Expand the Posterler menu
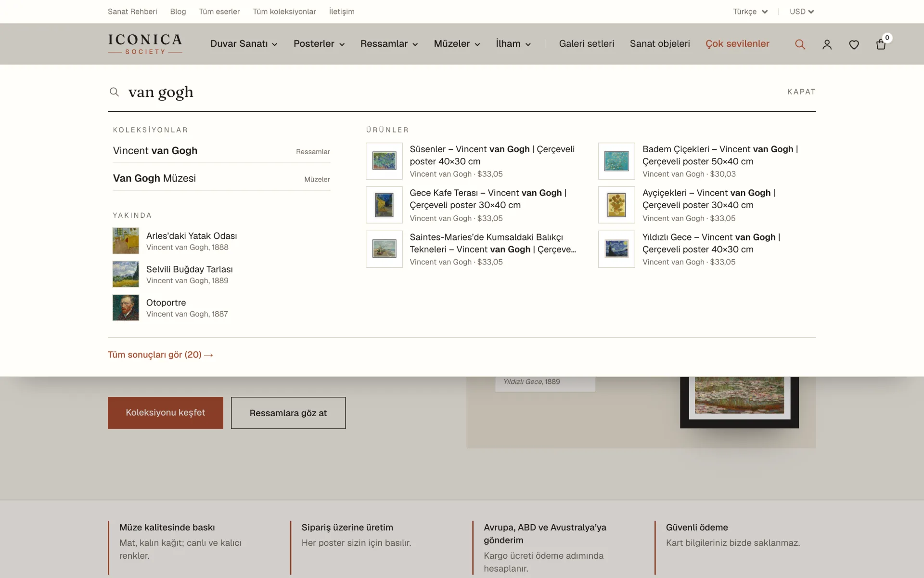The image size is (924, 578). click(319, 44)
